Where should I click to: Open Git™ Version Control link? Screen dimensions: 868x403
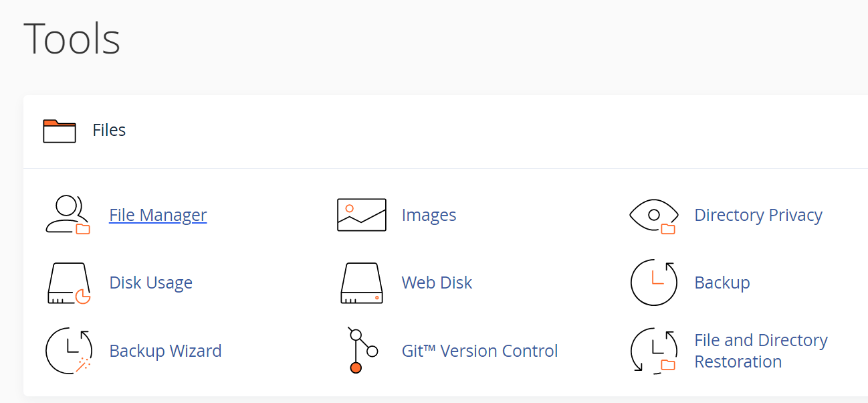pyautogui.click(x=479, y=351)
